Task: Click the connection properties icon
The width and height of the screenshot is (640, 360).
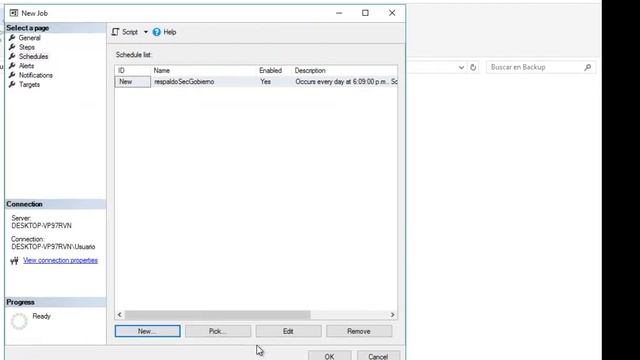Action: tap(14, 261)
